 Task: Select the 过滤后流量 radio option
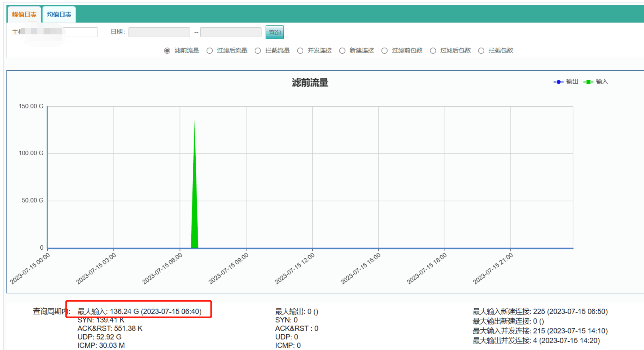coord(209,51)
